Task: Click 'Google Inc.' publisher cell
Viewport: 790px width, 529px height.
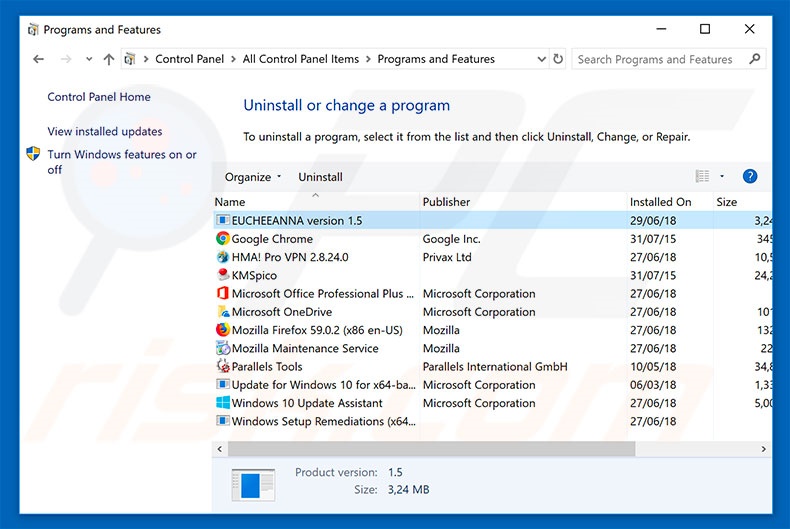Action: click(451, 239)
